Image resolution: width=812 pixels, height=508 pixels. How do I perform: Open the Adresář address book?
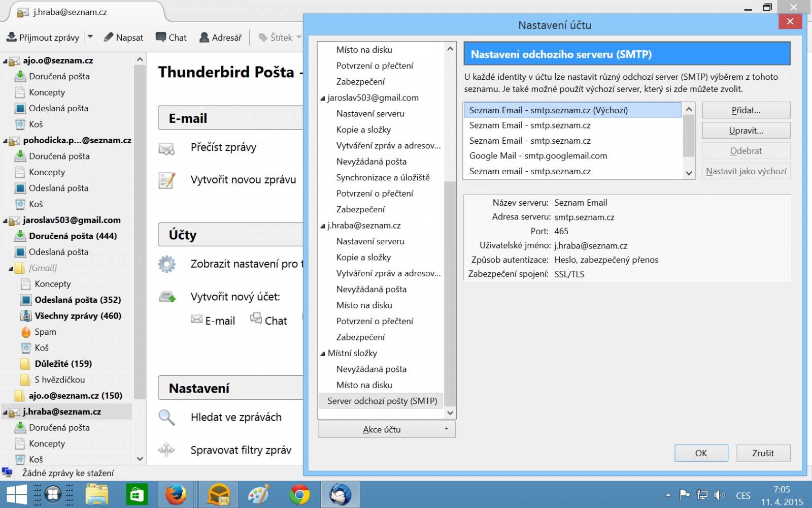(220, 37)
